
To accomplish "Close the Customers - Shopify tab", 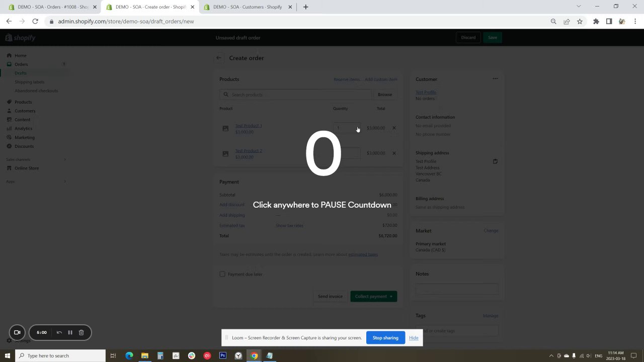I will pyautogui.click(x=290, y=7).
